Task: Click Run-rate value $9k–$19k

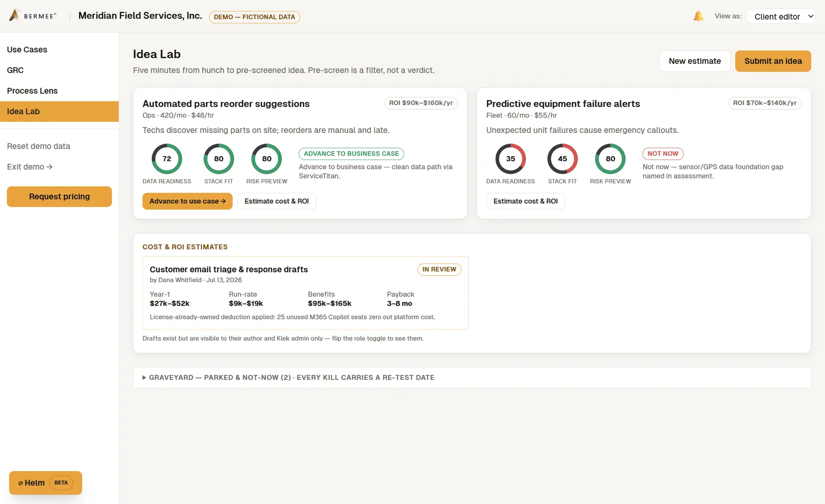Action: tap(246, 303)
